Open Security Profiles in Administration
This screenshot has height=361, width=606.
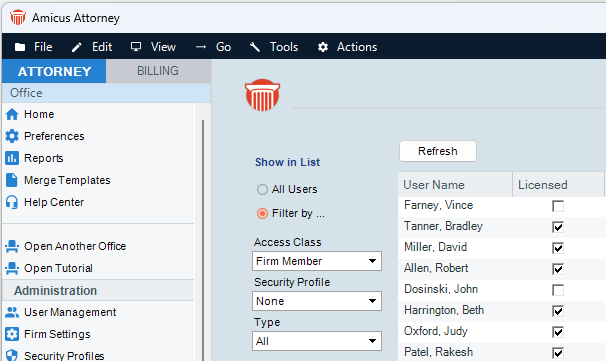coord(64,356)
